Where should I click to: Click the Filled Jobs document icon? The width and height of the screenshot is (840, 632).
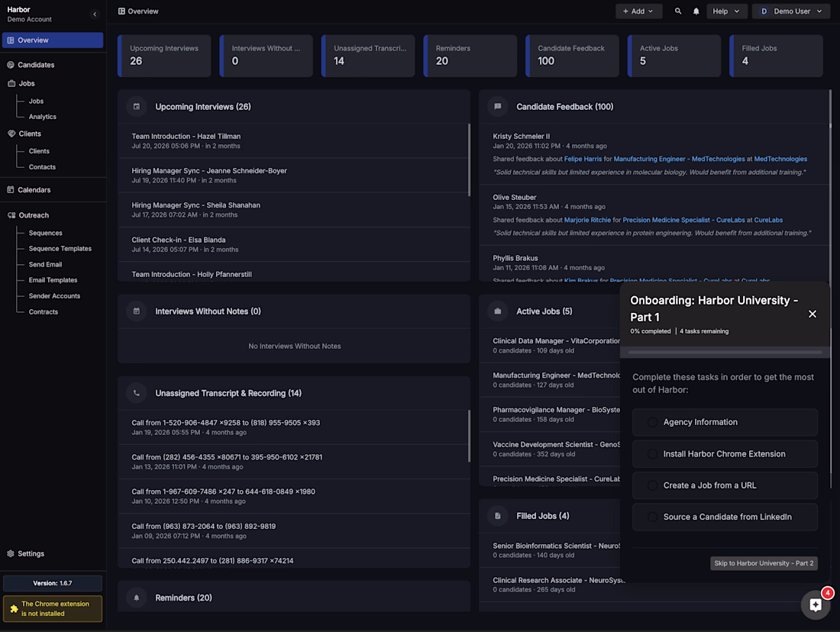[x=498, y=516]
